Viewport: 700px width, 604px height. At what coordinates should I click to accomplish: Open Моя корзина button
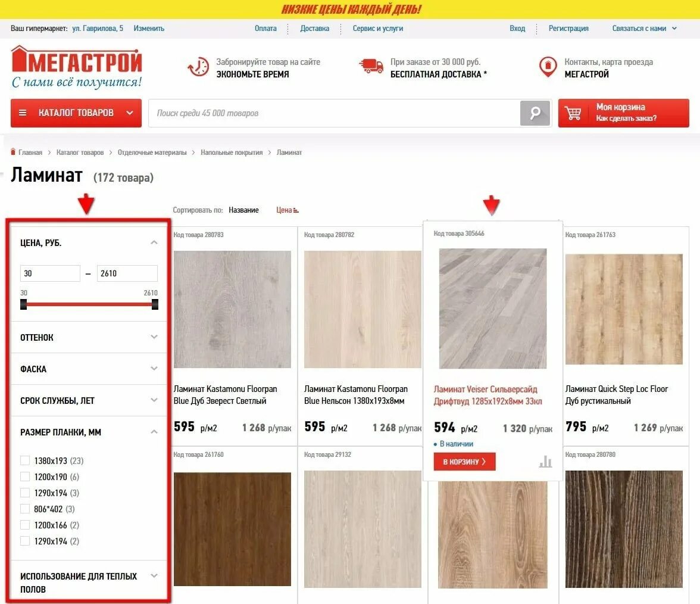pos(623,113)
